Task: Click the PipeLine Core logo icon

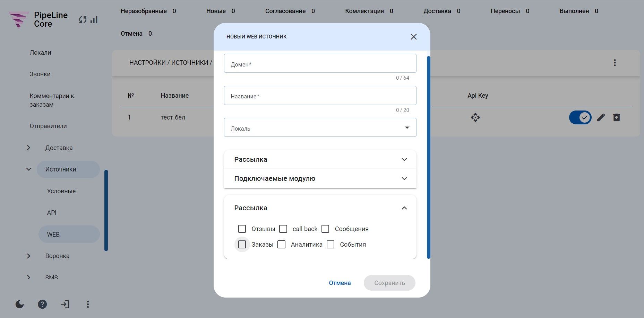Action: [19, 19]
